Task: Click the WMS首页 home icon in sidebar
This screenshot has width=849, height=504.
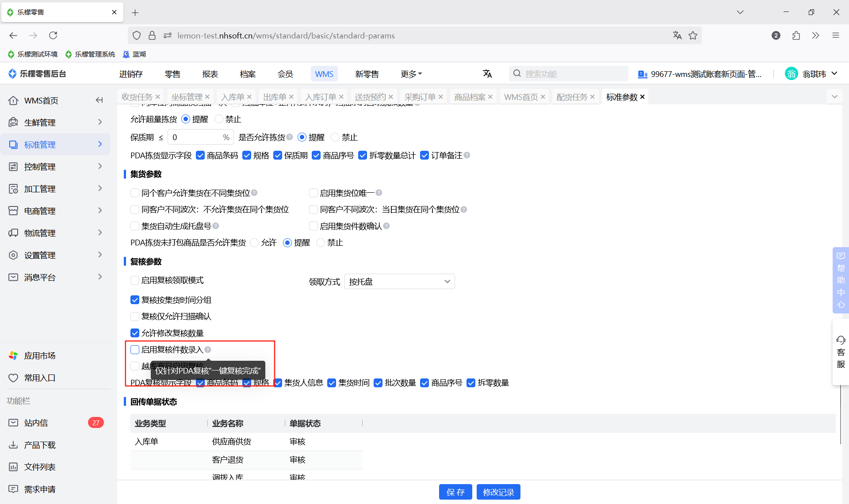Action: (13, 100)
